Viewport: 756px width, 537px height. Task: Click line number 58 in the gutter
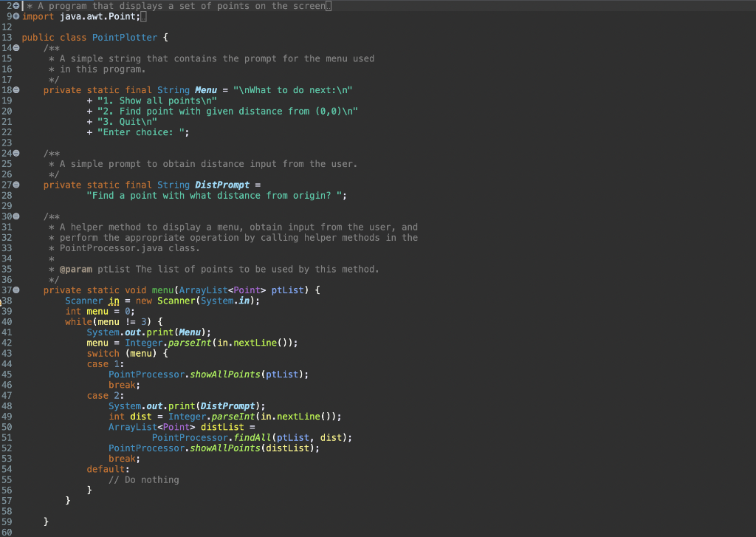tap(7, 511)
